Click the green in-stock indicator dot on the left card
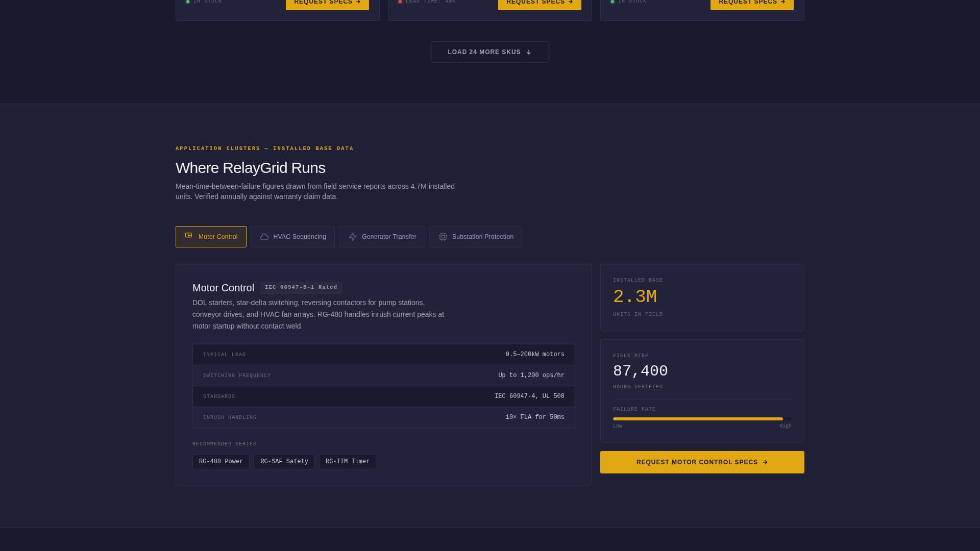Viewport: 980px width, 551px height. click(x=188, y=2)
